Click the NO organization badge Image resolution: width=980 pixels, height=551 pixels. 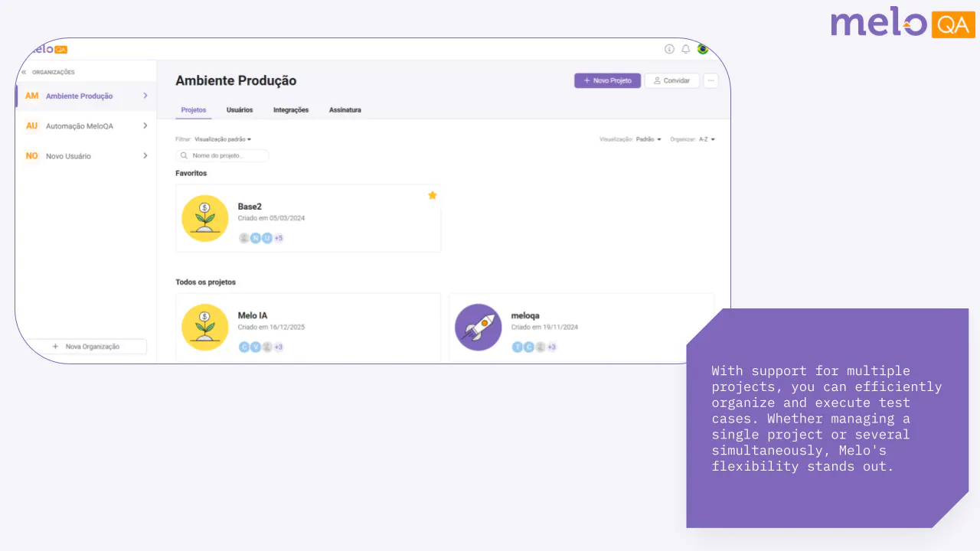(31, 155)
